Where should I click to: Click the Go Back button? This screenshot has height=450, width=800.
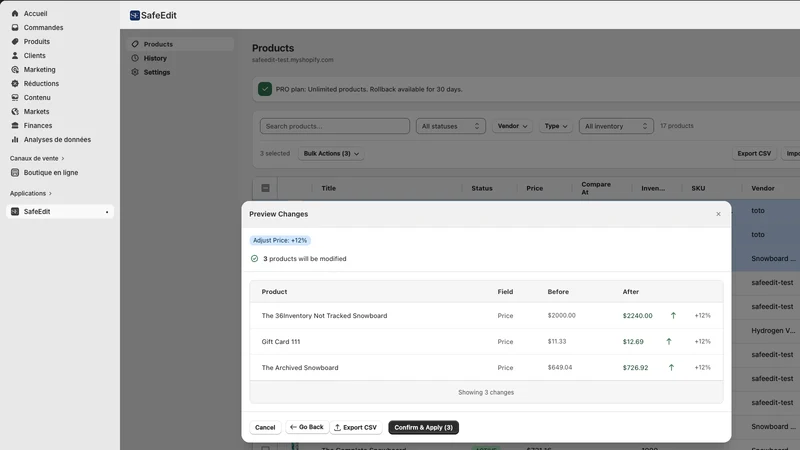point(307,427)
